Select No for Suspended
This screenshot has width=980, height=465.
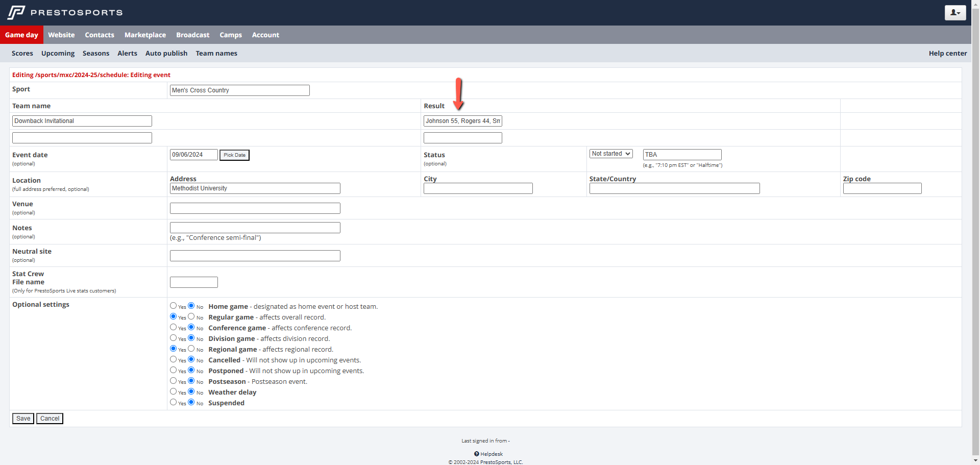191,402
